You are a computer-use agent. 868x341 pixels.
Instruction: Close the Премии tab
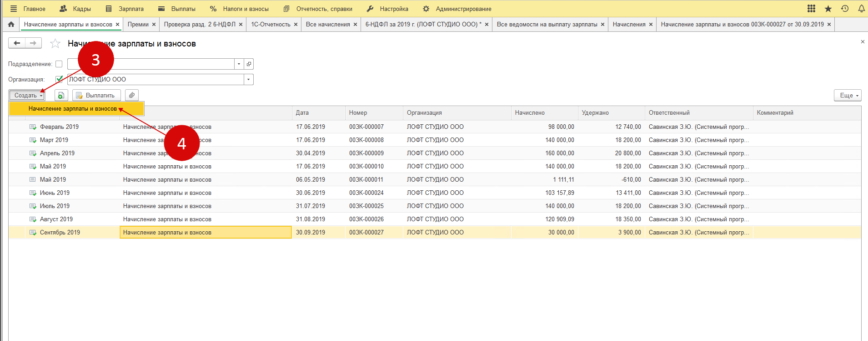[x=154, y=25]
